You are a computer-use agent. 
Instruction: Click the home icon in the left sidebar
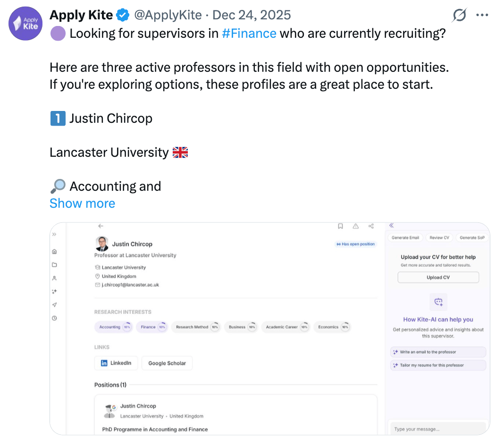coord(55,252)
